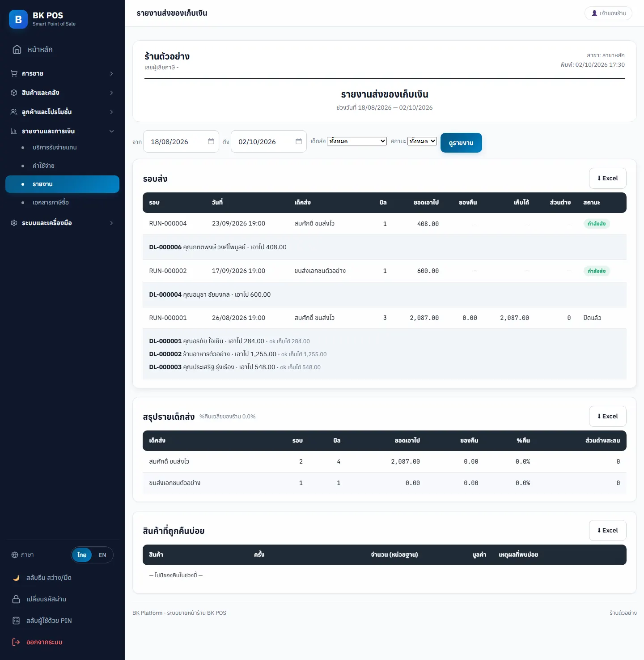Click run row RUN-000001
The image size is (644, 660).
point(385,318)
